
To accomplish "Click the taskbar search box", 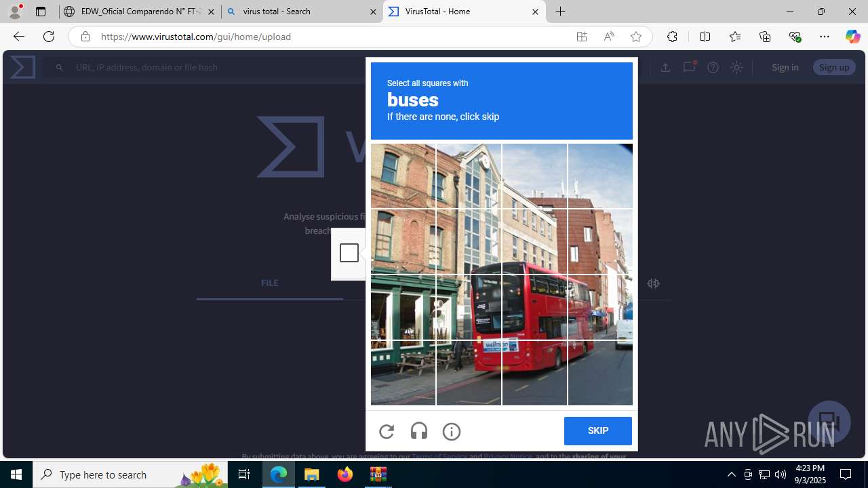I will (x=131, y=474).
